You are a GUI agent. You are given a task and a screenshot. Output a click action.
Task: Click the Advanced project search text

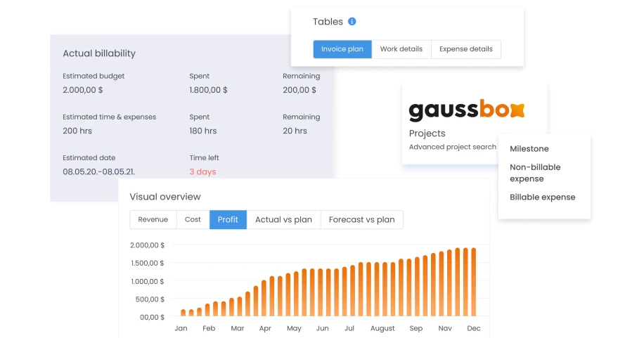(452, 148)
